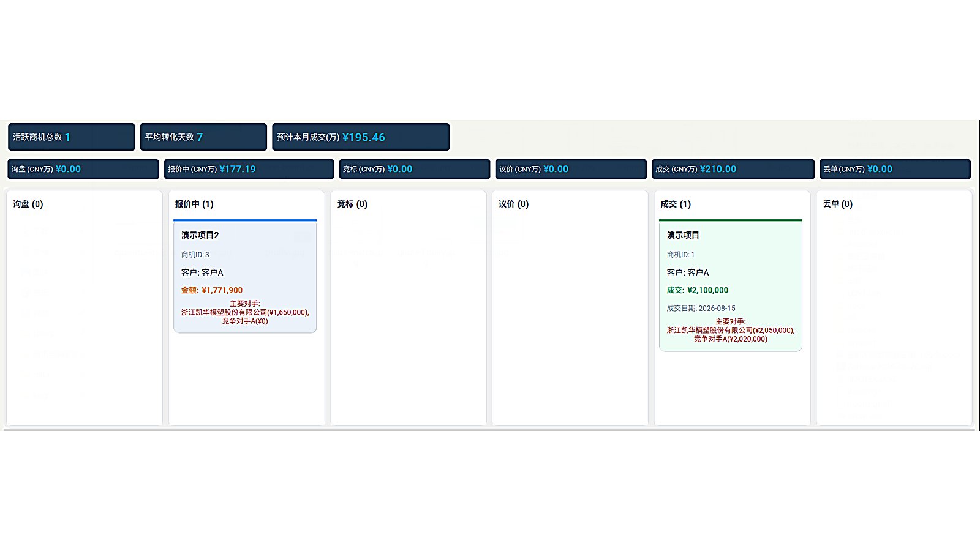Open the 演示项目2 card title
Image resolution: width=980 pixels, height=551 pixels.
pyautogui.click(x=200, y=235)
